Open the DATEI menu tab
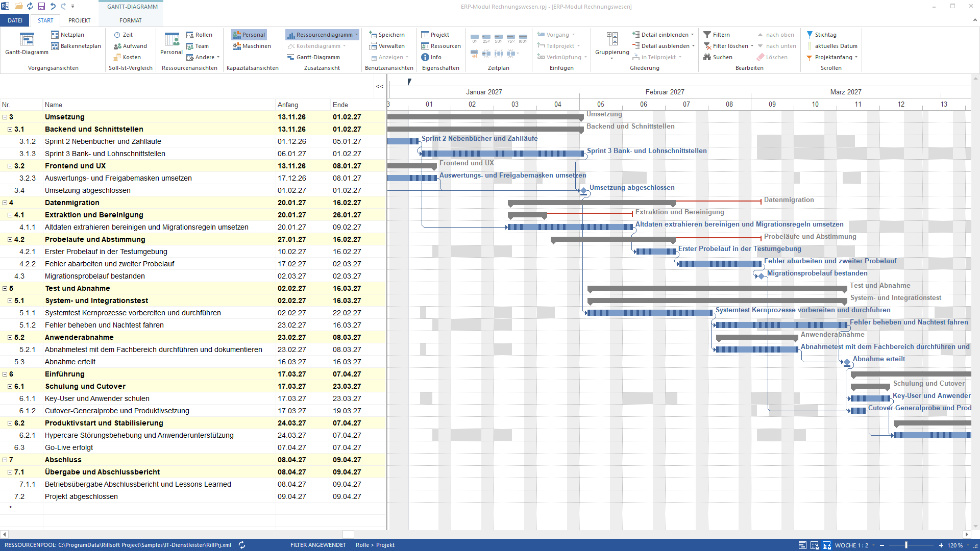 [15, 20]
